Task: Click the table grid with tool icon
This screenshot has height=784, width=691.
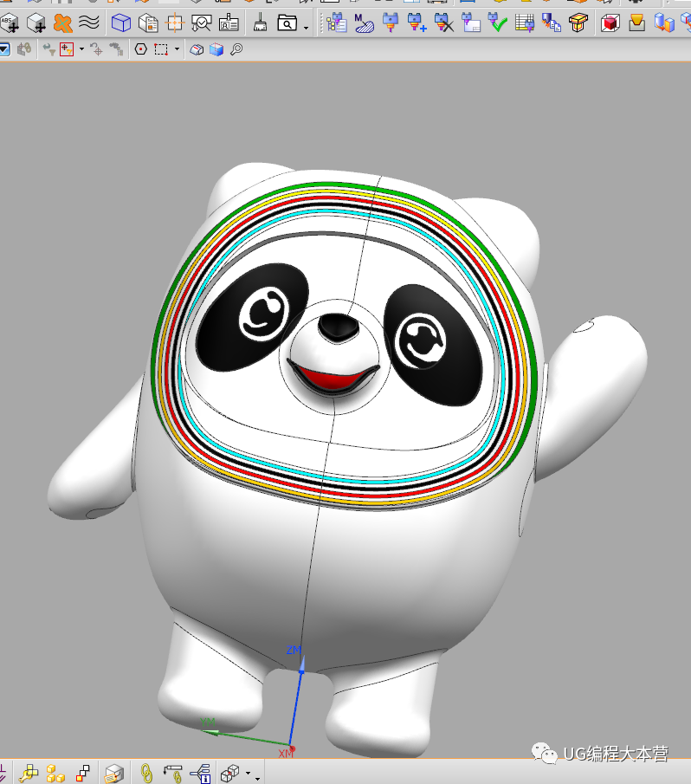Action: 524,23
